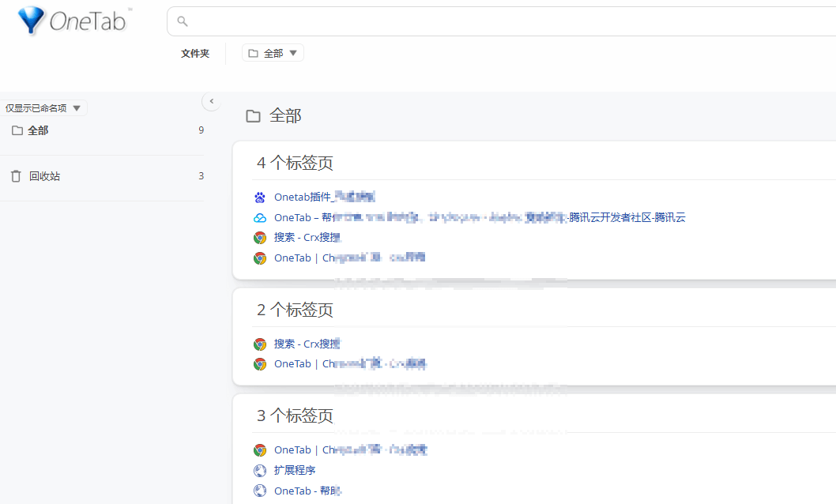Screen dimensions: 836x504
Task: Open the 仅显示已命名项 filter dropdown
Action: click(43, 108)
